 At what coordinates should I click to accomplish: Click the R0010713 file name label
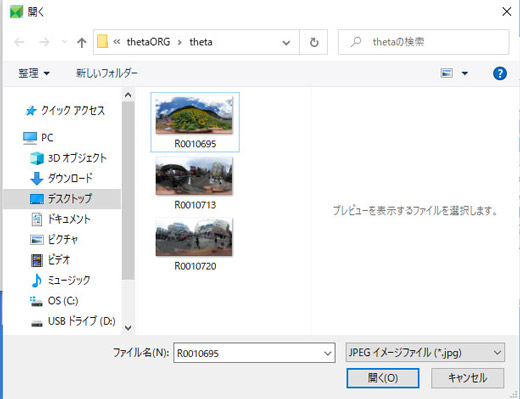point(195,205)
